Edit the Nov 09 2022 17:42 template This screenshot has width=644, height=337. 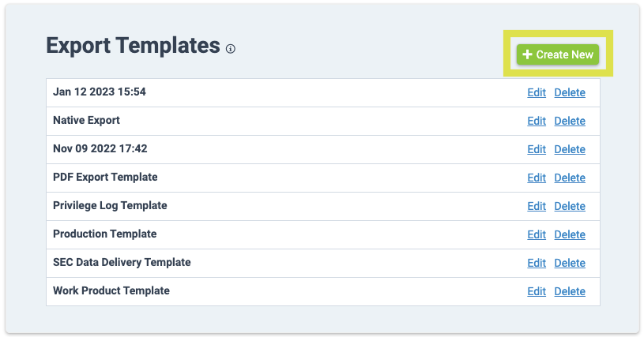click(537, 149)
